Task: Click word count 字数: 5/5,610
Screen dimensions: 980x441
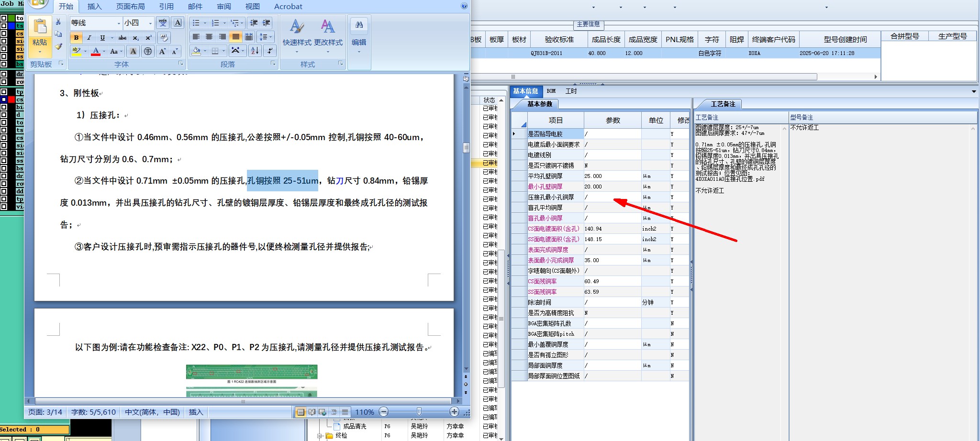Action: [93, 412]
